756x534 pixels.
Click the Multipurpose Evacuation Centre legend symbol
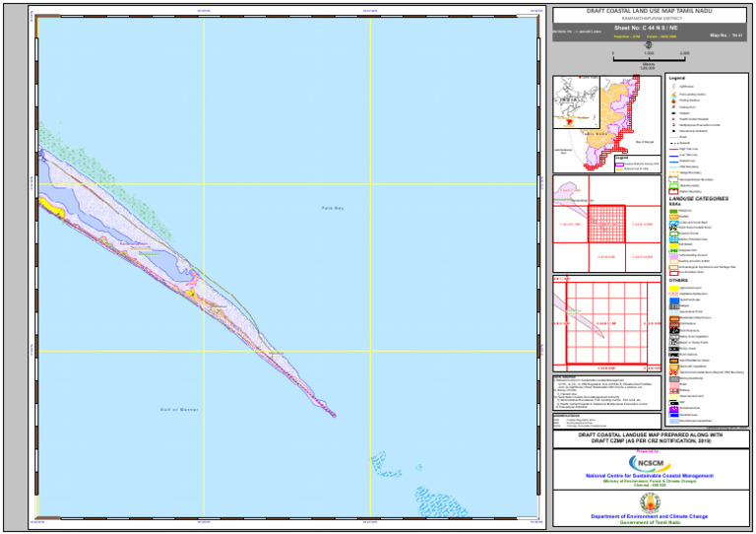673,125
